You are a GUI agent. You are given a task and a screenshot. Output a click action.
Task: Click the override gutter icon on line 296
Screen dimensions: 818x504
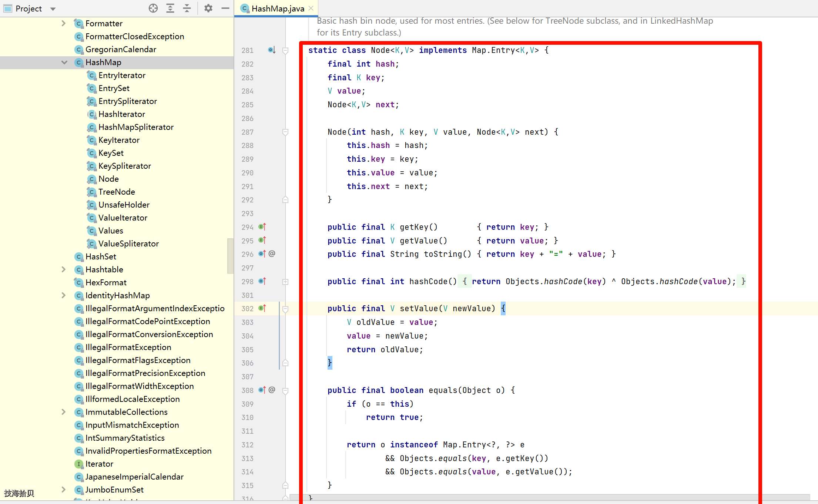coord(262,254)
